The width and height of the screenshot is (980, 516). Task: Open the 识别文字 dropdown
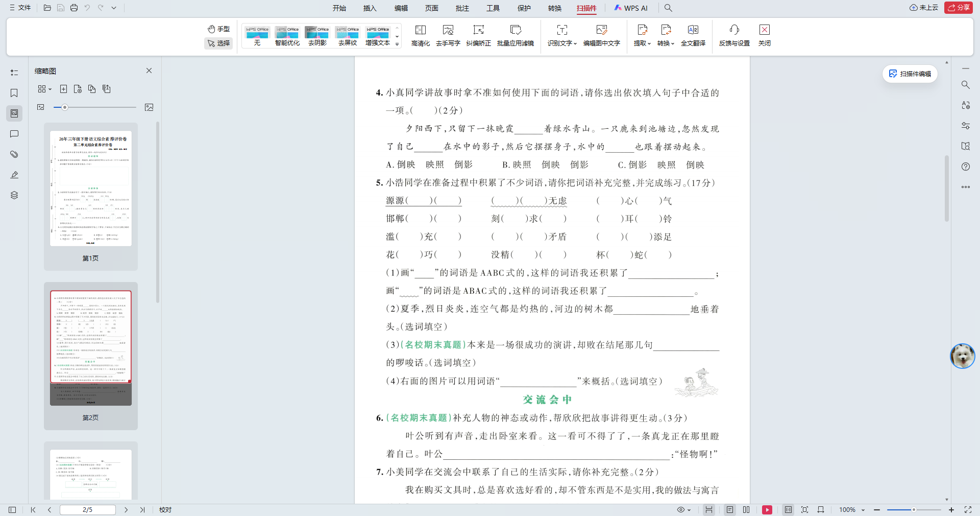click(x=561, y=36)
